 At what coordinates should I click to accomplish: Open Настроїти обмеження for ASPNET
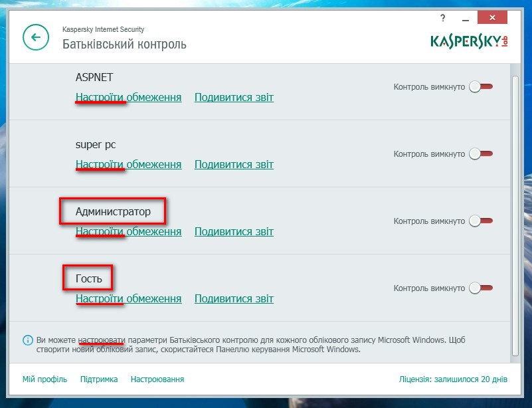129,98
